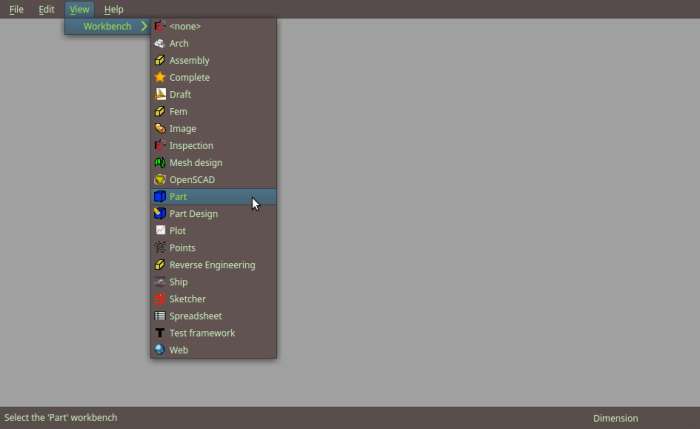Select Points workbench label
The width and height of the screenshot is (700, 429).
tap(182, 247)
